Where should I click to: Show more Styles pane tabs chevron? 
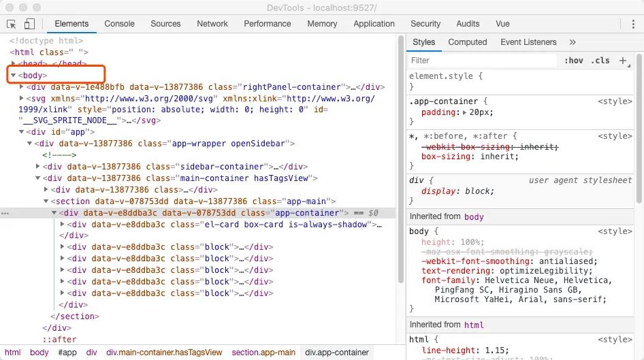[x=573, y=42]
